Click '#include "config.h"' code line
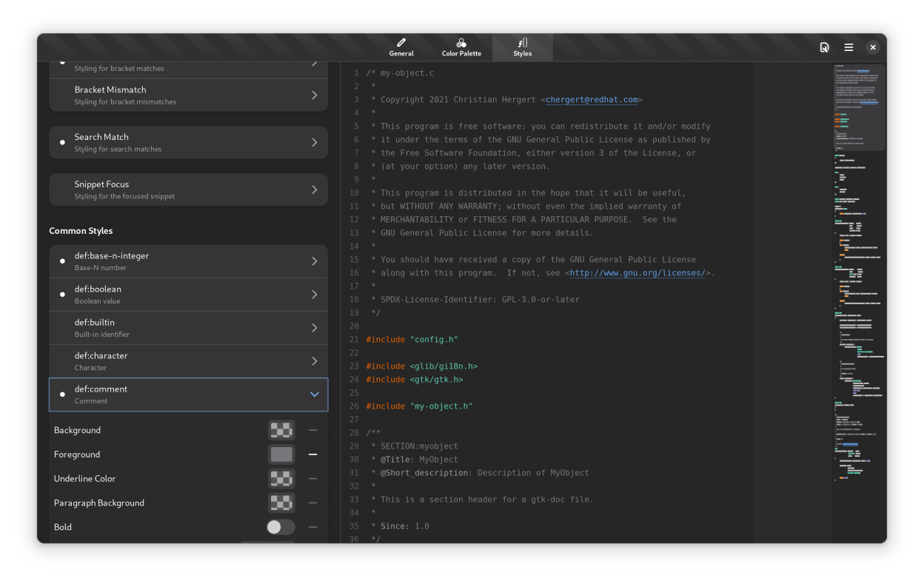The height and width of the screenshot is (584, 924). [x=412, y=340]
